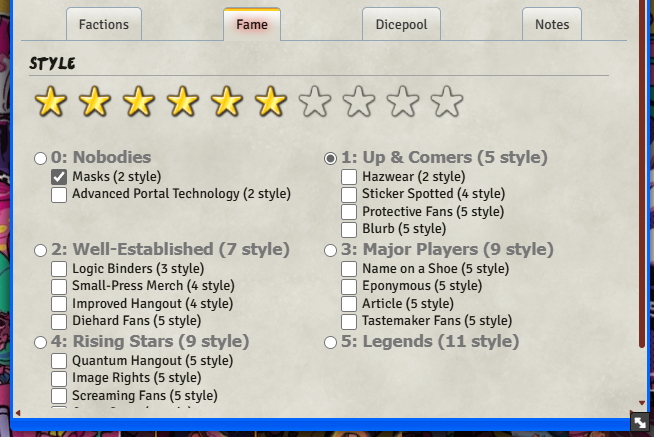Click the seventh empty style star
Screen dimensions: 654x437
coord(315,101)
